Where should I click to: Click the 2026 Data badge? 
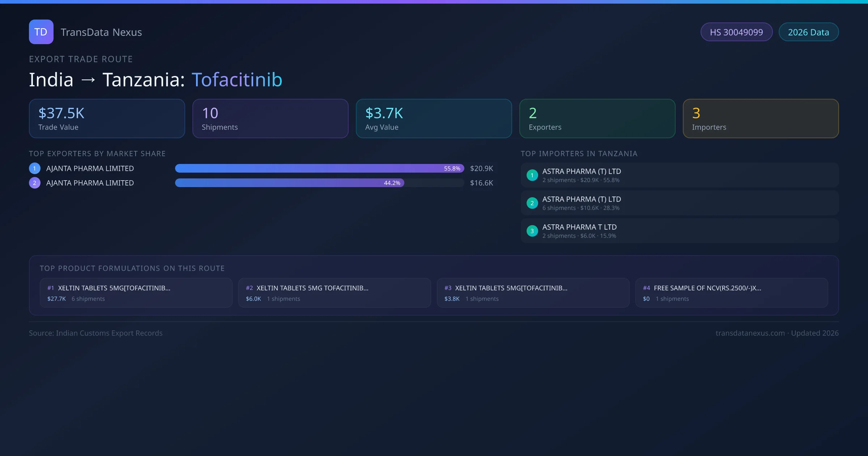808,32
